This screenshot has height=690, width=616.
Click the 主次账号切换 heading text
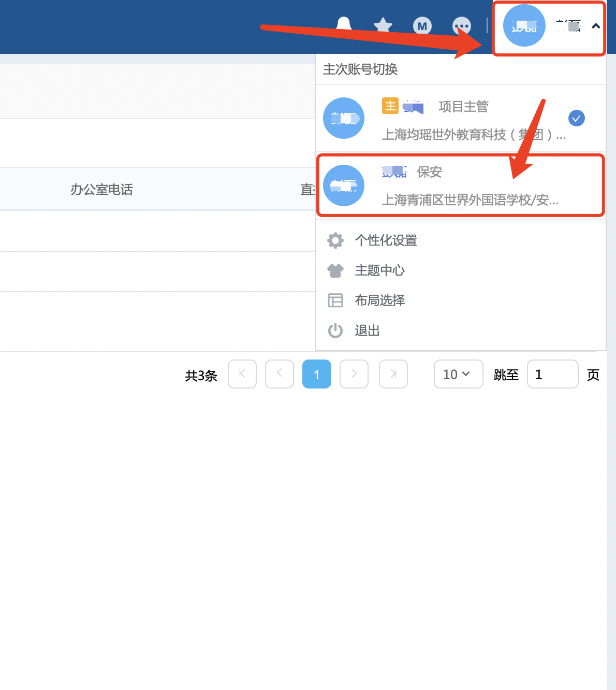pos(360,69)
